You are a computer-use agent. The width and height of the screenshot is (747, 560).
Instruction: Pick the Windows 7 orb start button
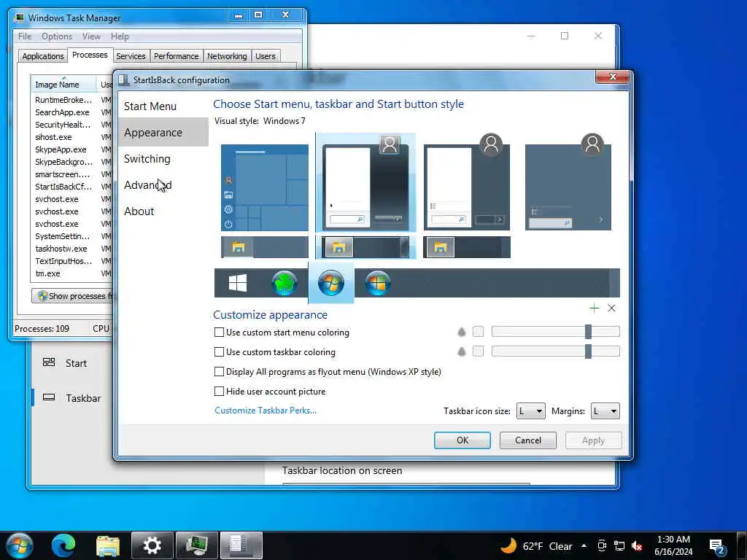[x=331, y=283]
